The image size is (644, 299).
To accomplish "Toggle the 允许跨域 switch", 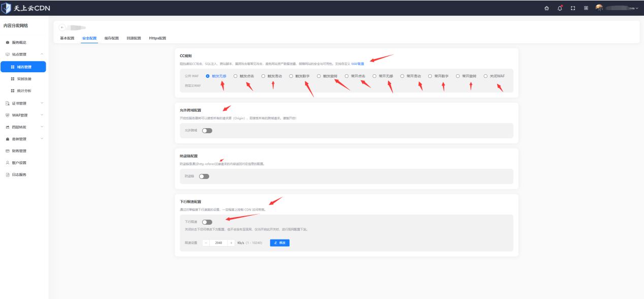I will pyautogui.click(x=207, y=131).
